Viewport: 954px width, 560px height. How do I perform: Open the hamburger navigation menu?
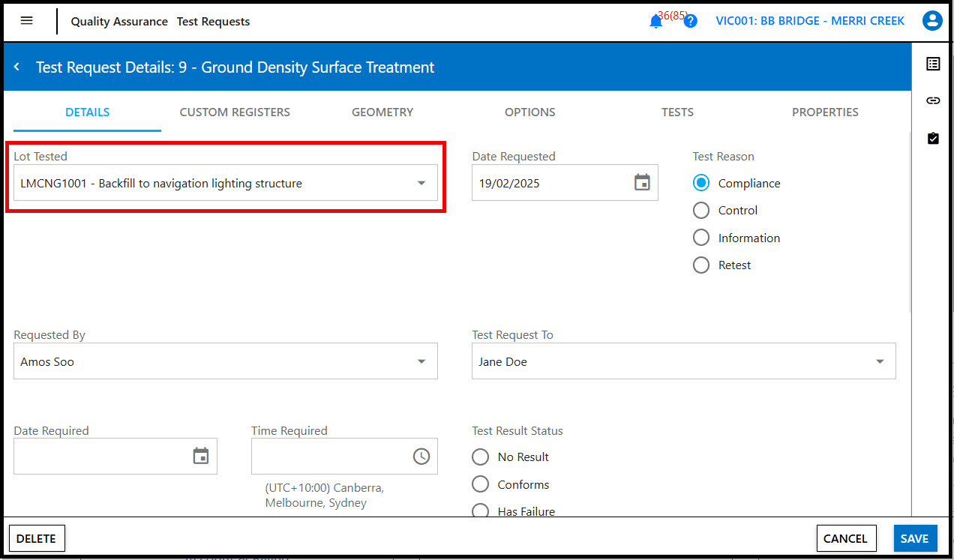tap(27, 21)
